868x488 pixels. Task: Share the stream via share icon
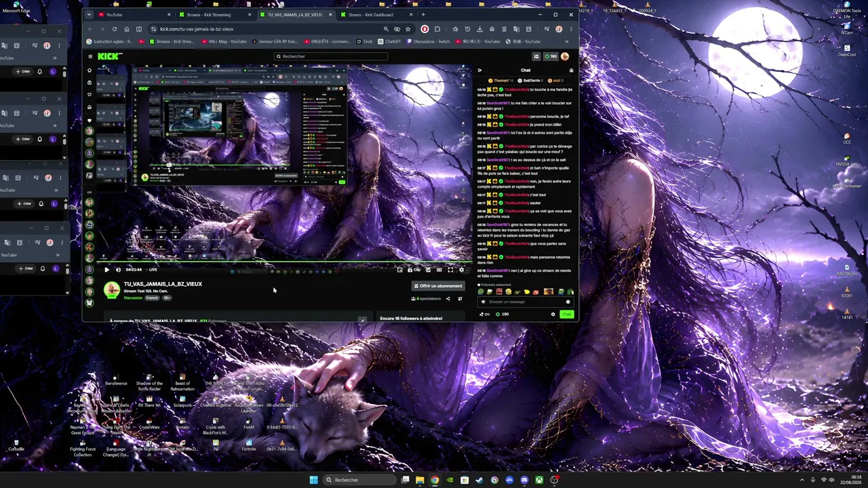(448, 298)
